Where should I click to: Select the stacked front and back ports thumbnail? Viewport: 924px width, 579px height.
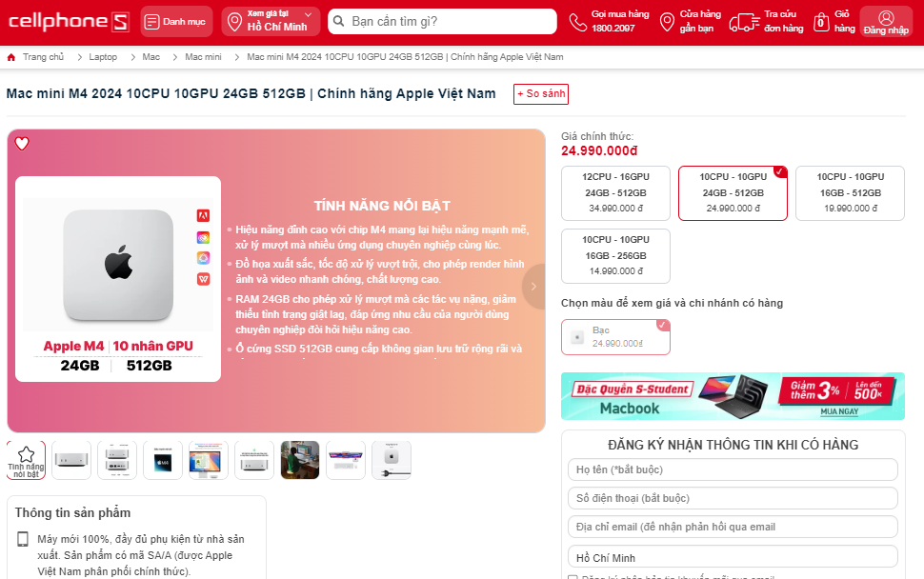click(x=116, y=460)
